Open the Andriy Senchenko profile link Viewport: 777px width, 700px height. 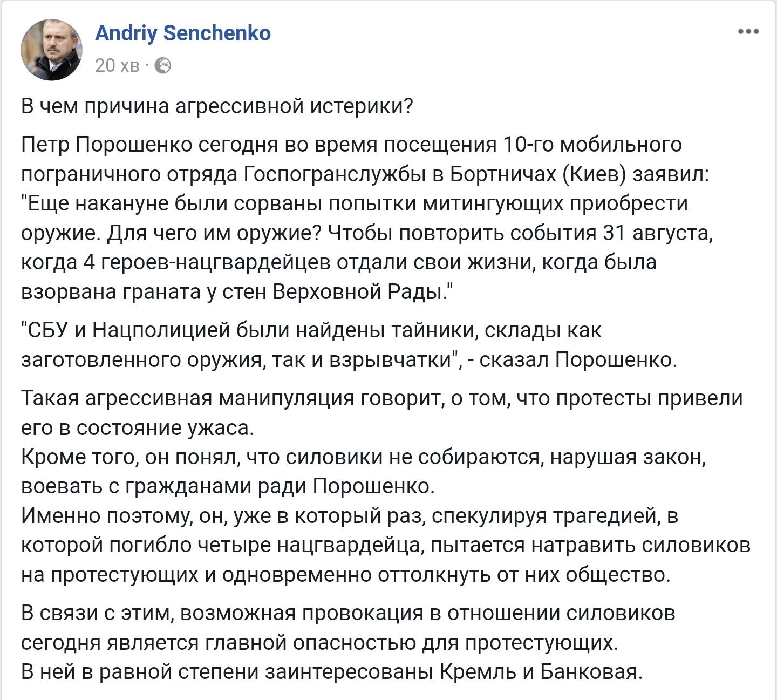(x=183, y=33)
